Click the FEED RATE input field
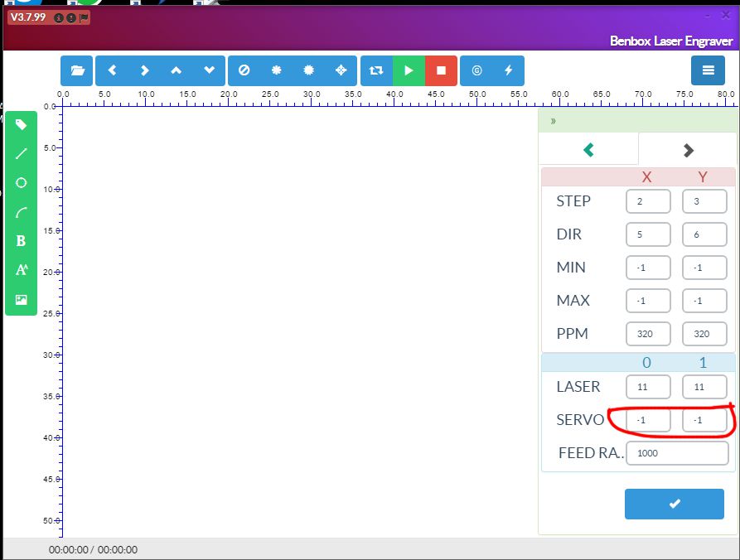The width and height of the screenshot is (740, 560). click(x=677, y=453)
